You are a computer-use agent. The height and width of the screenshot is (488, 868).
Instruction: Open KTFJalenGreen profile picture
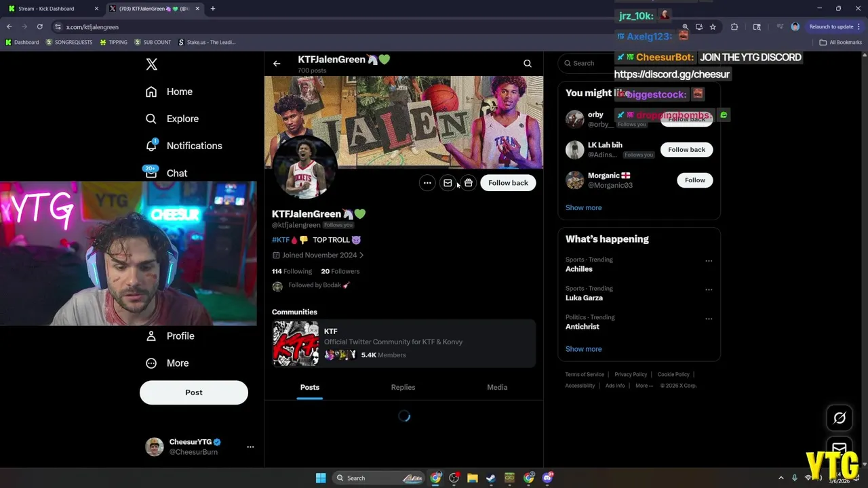coord(305,168)
